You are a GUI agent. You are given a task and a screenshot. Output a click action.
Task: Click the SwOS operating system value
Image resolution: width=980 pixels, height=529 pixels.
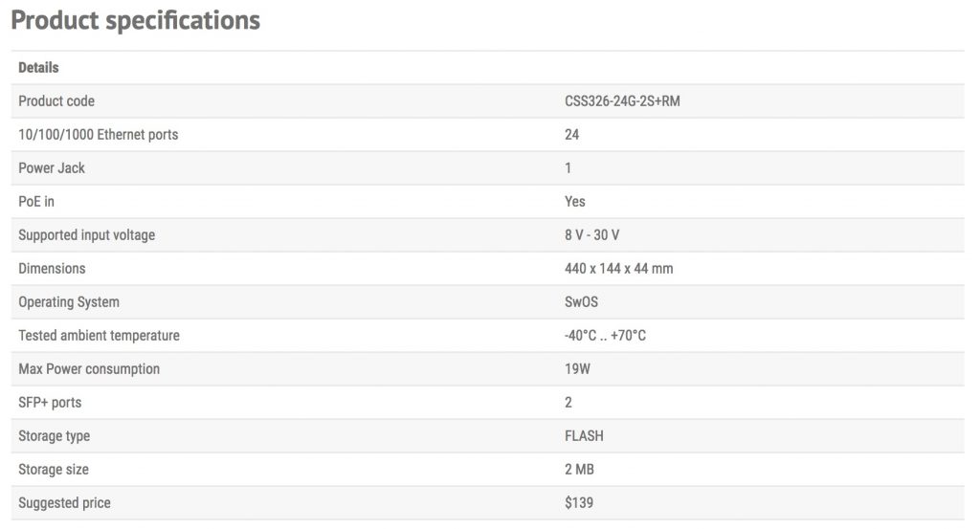tap(582, 302)
